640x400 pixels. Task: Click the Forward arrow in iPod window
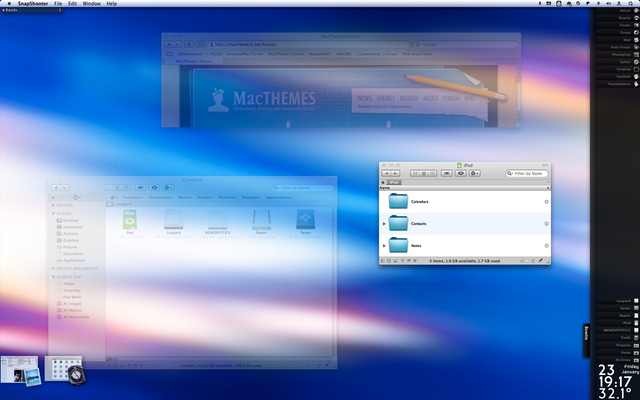tap(395, 173)
